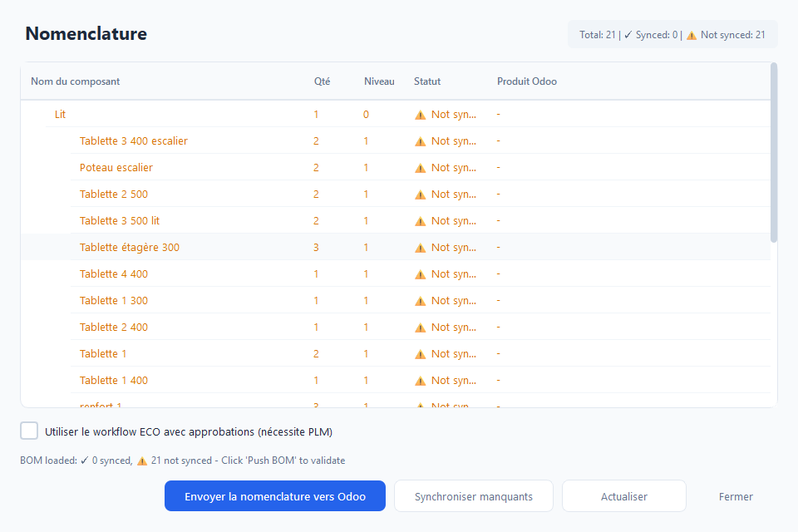Click the 'Produit Odoo' column header

pyautogui.click(x=527, y=81)
